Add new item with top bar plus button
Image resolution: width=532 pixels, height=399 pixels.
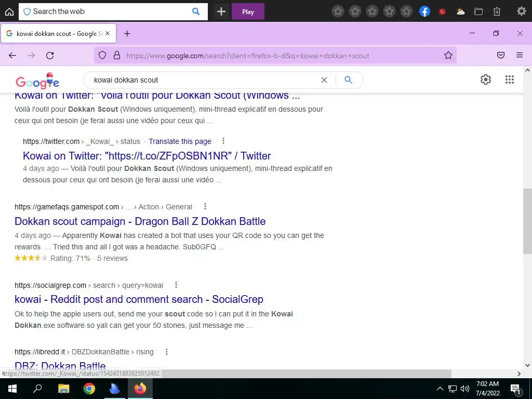tap(221, 12)
